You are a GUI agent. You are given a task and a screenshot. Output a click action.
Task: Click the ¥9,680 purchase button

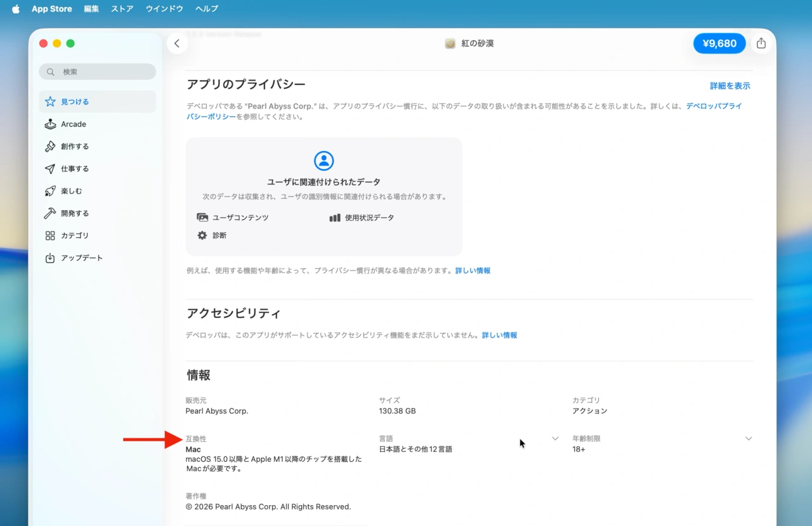719,43
